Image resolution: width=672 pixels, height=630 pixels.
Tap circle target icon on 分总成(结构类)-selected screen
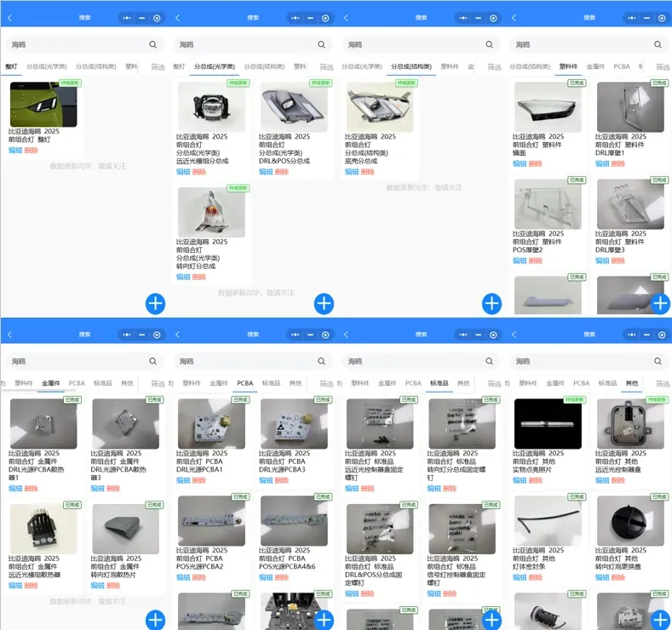tap(493, 18)
